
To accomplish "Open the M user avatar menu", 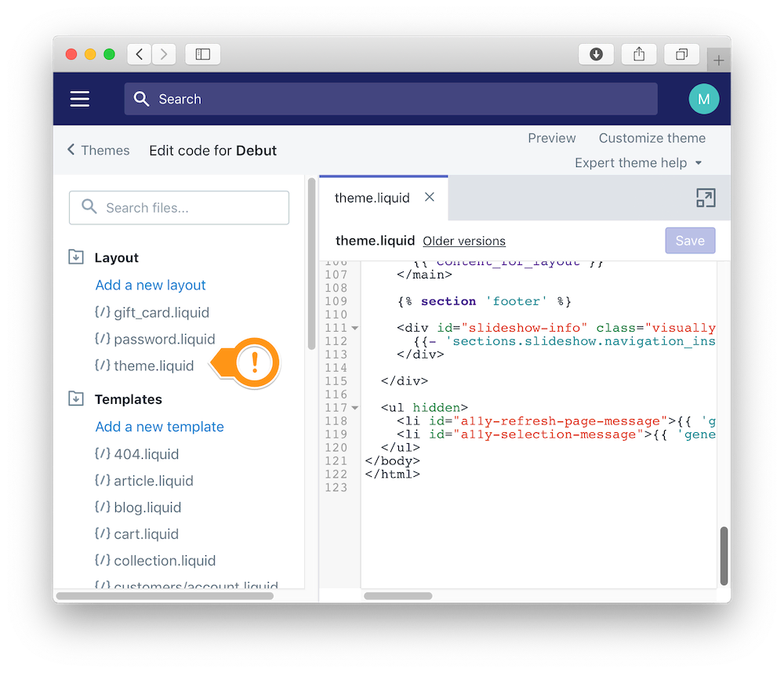I will click(703, 99).
